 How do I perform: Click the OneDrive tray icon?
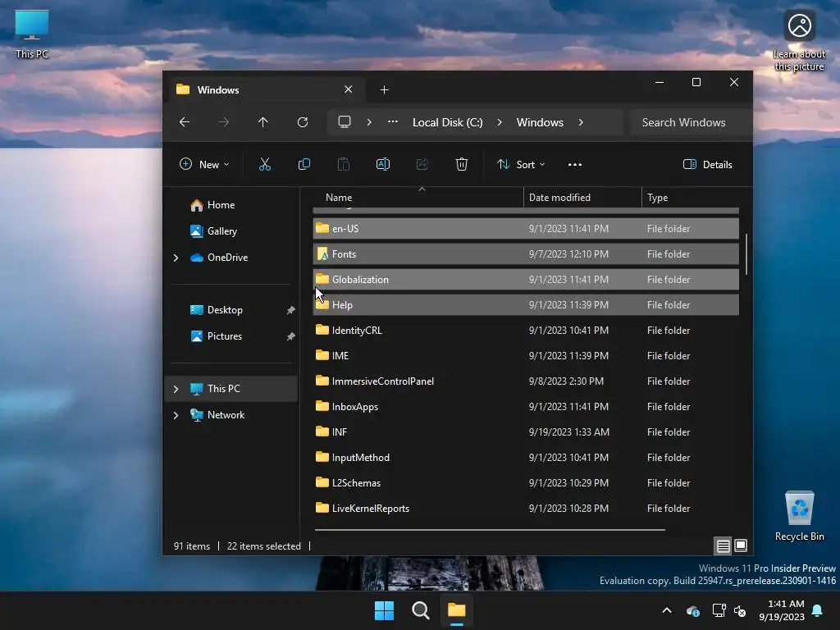coord(692,610)
